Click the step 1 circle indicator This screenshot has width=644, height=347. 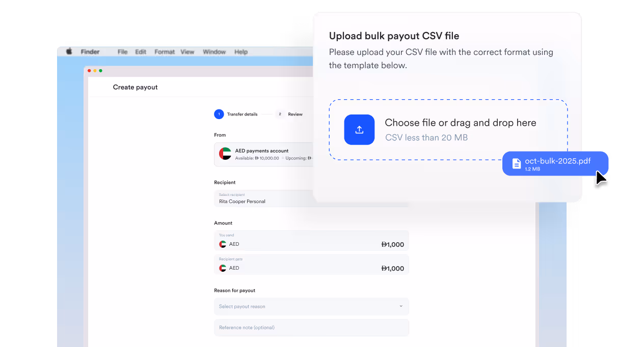[219, 114]
